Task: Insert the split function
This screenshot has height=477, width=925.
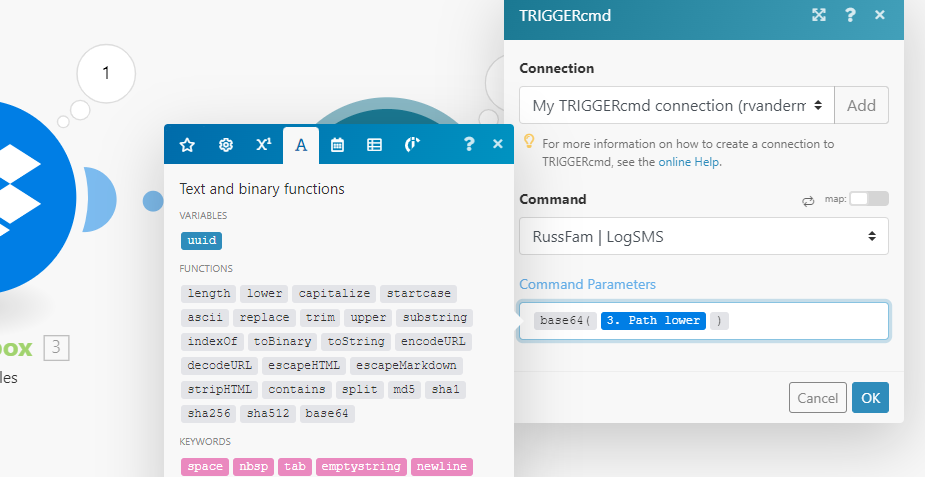Action: [359, 390]
